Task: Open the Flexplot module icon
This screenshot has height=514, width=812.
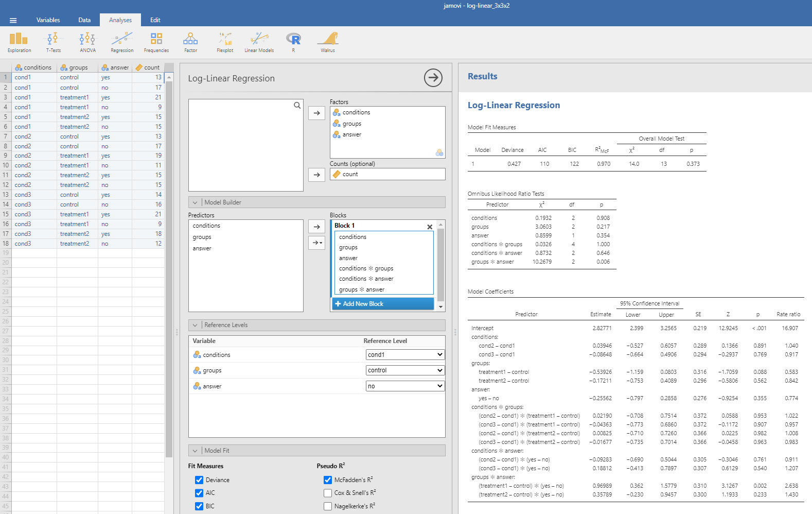Action: click(225, 42)
